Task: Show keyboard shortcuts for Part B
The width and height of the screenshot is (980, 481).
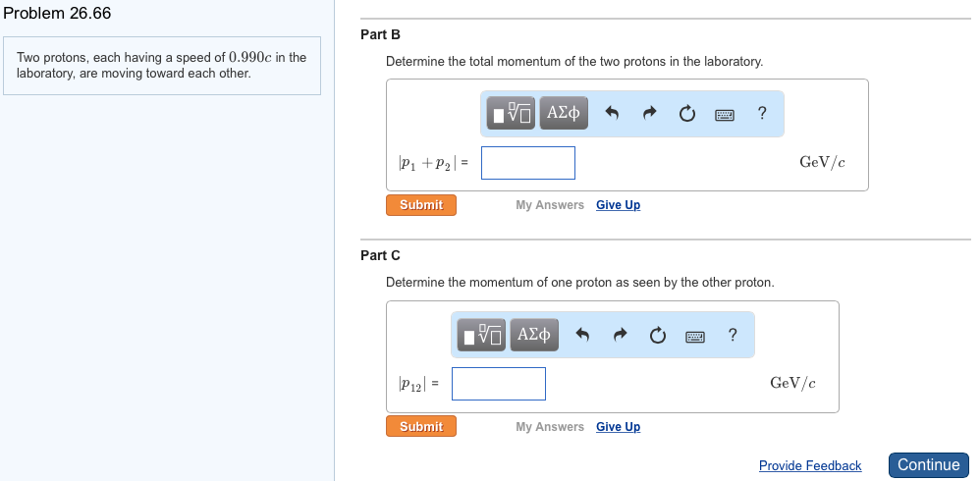Action: click(725, 115)
